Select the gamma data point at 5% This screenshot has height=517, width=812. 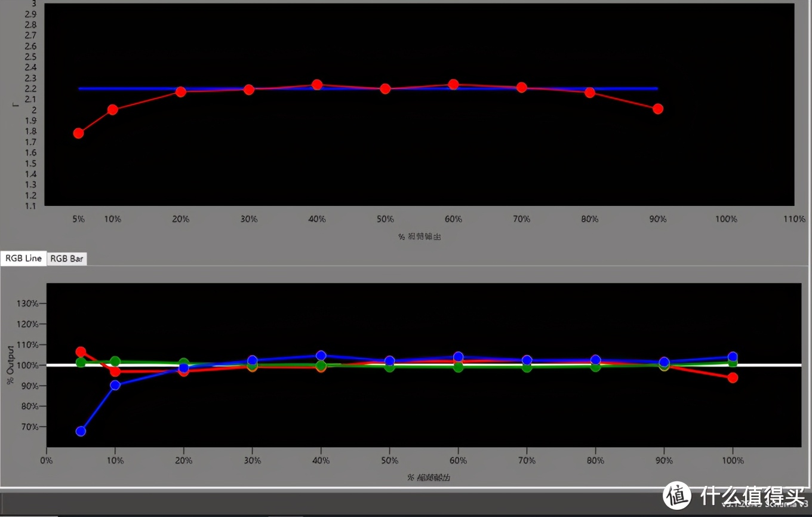pyautogui.click(x=78, y=133)
